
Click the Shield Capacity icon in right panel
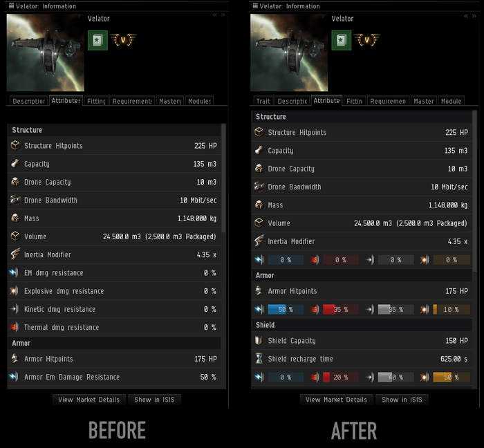point(259,340)
